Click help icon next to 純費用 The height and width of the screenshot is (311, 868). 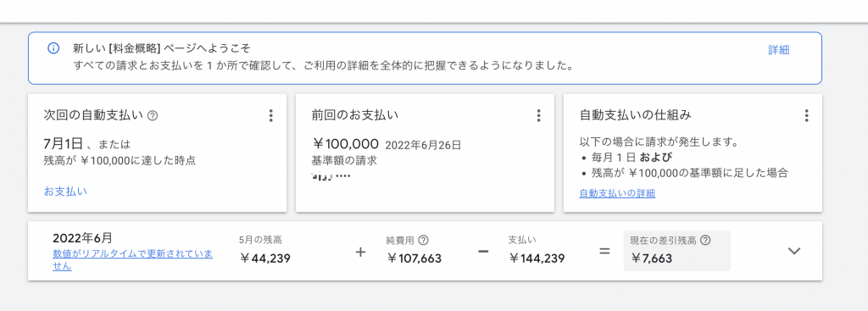tap(424, 240)
